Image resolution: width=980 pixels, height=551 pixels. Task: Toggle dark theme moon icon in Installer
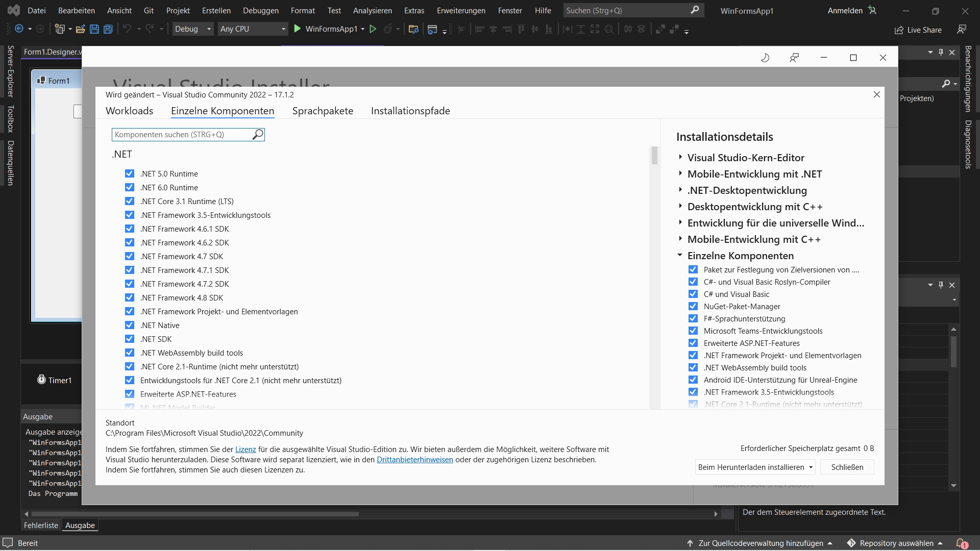point(765,58)
